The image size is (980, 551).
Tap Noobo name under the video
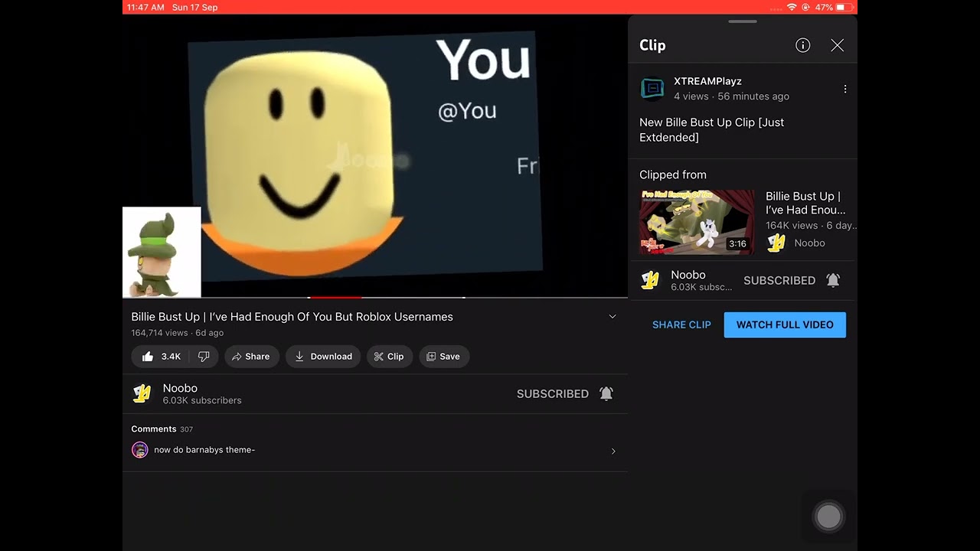tap(180, 388)
